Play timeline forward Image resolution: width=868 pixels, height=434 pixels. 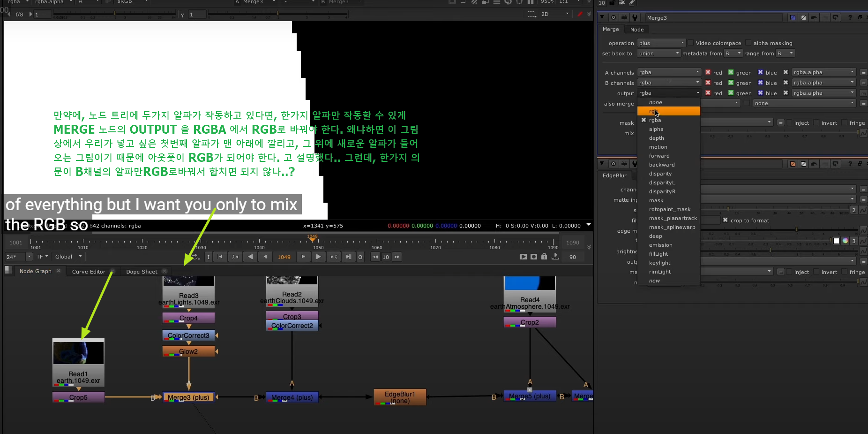(x=303, y=257)
